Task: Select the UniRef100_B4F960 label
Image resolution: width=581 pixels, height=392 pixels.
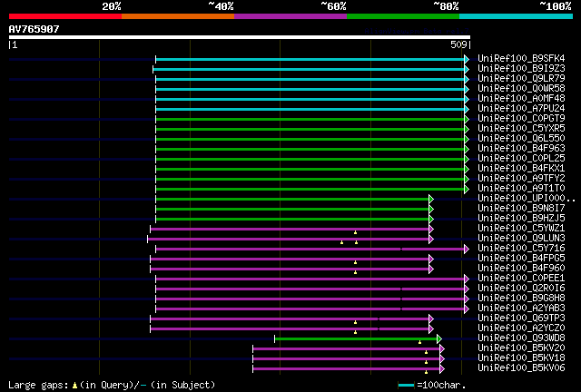Action: (521, 269)
